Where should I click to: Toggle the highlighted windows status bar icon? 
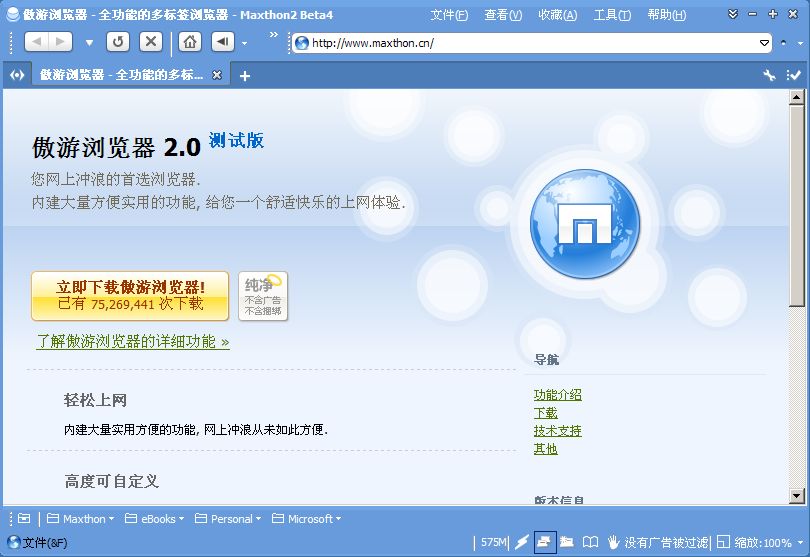pos(544,542)
